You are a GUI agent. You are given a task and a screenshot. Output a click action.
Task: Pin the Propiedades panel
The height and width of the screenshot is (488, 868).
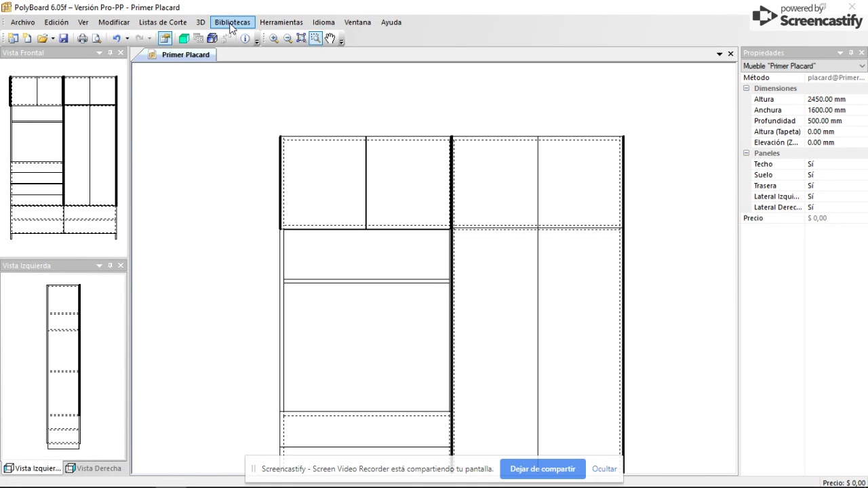851,53
